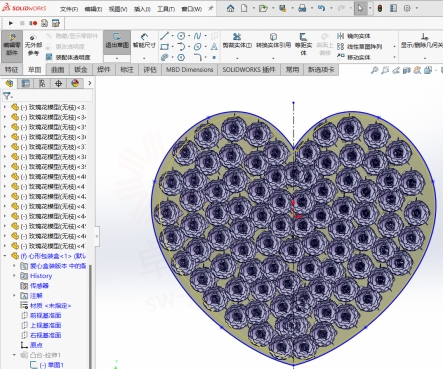Click the Open file folder icon
444x369 pixels.
click(263, 8)
